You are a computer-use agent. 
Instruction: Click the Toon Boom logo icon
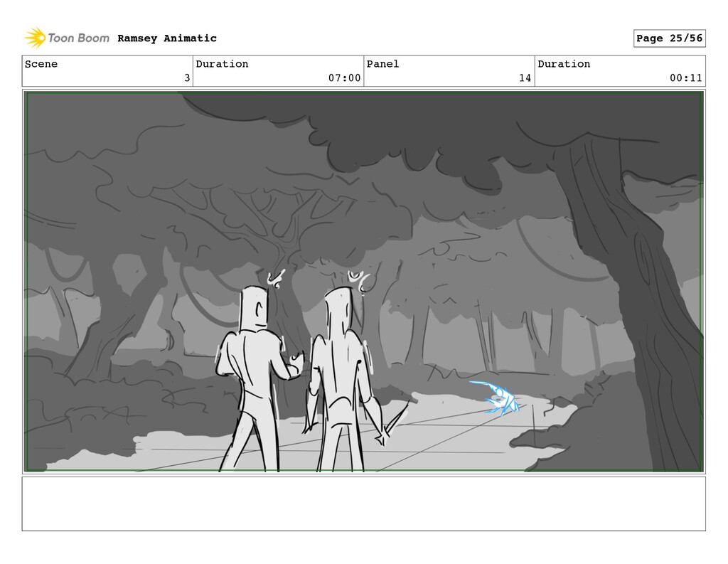pos(36,38)
